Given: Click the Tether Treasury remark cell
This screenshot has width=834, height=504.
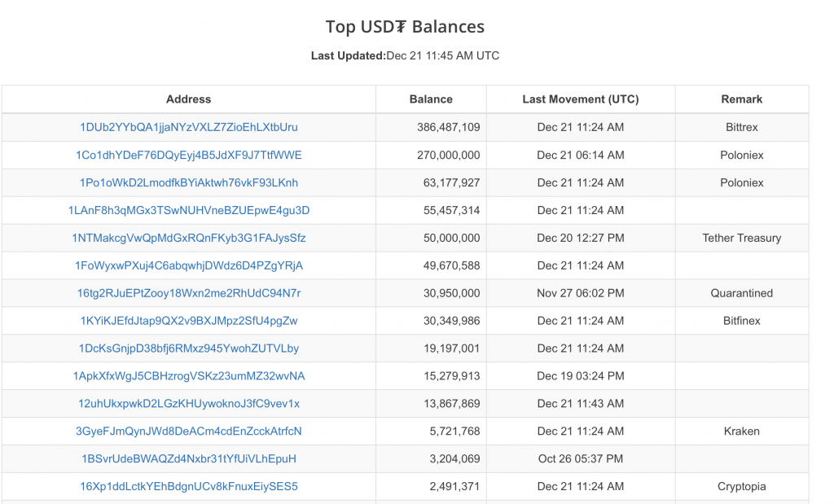Looking at the screenshot, I should [741, 238].
